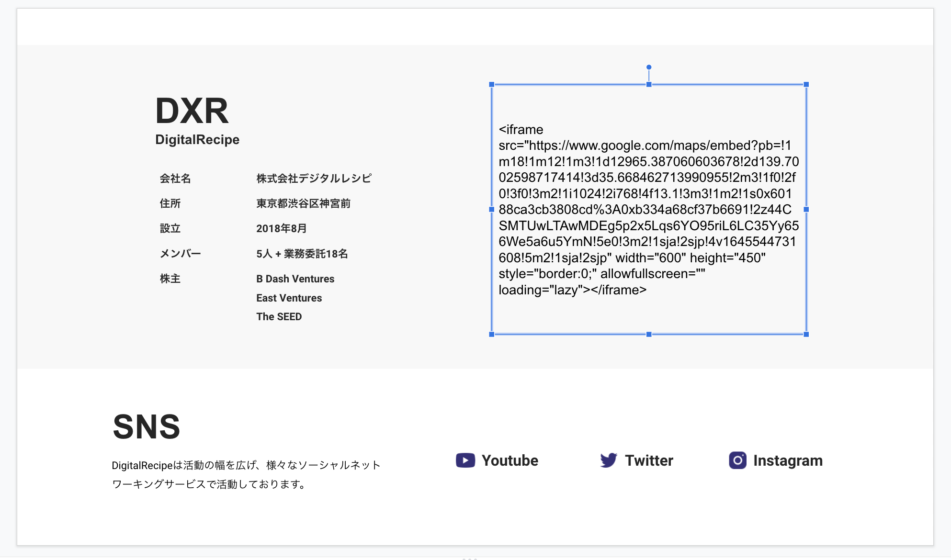This screenshot has width=951, height=560.
Task: Click the B Dash Ventures text
Action: click(x=295, y=279)
